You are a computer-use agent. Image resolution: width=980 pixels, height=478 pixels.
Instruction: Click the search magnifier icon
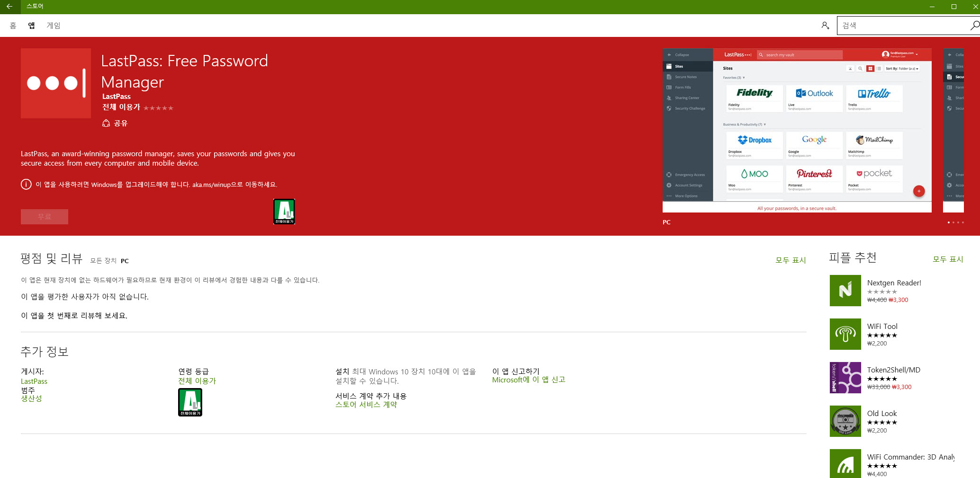click(974, 26)
